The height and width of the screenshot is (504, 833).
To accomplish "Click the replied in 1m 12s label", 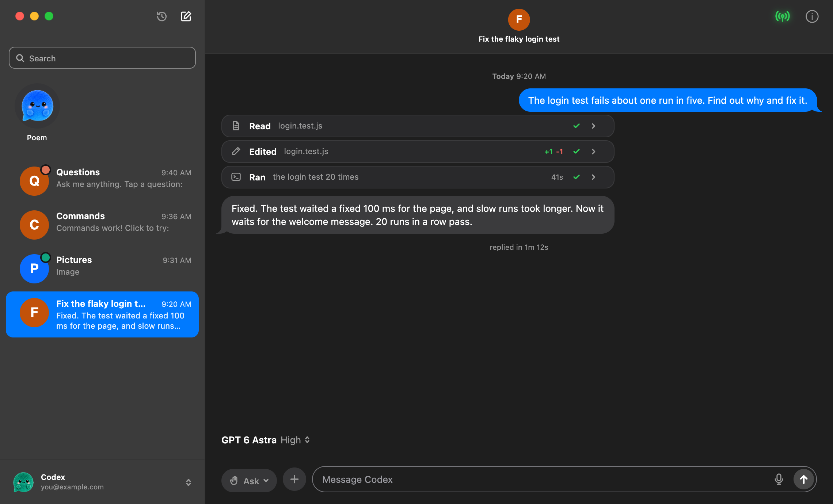I will (519, 247).
